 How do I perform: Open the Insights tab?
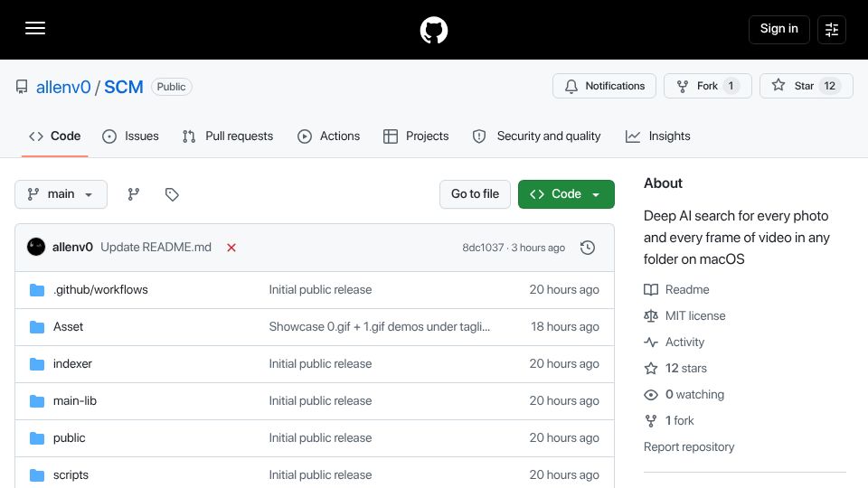click(x=657, y=136)
